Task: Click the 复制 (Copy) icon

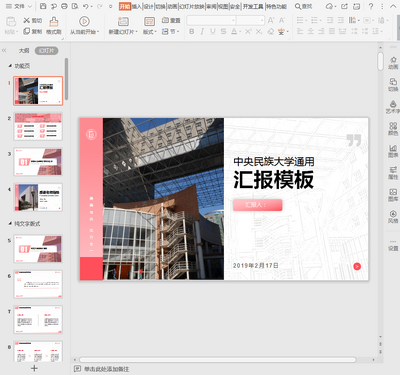Action: [x=27, y=31]
